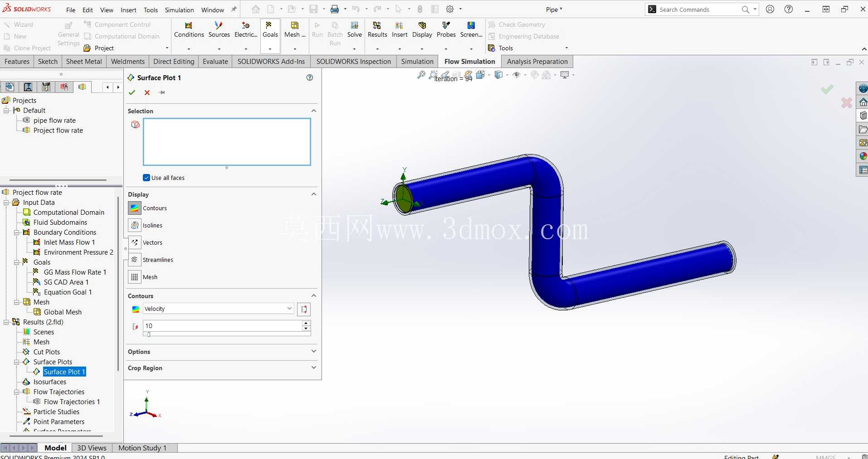
Task: Expand the Options section
Action: pyautogui.click(x=222, y=352)
